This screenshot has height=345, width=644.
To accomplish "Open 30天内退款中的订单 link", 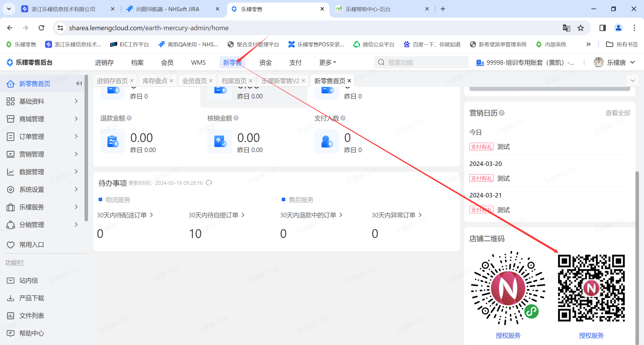I will [311, 215].
